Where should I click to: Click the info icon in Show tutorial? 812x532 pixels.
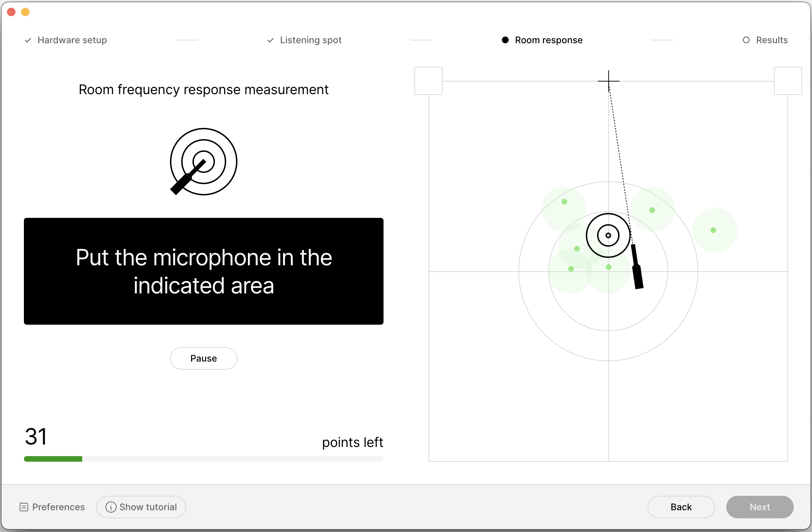[111, 507]
